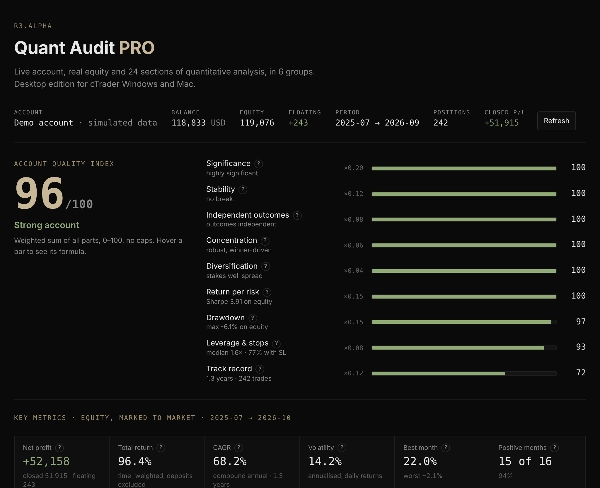
Task: Open help icon on Volatility card
Action: (342, 447)
